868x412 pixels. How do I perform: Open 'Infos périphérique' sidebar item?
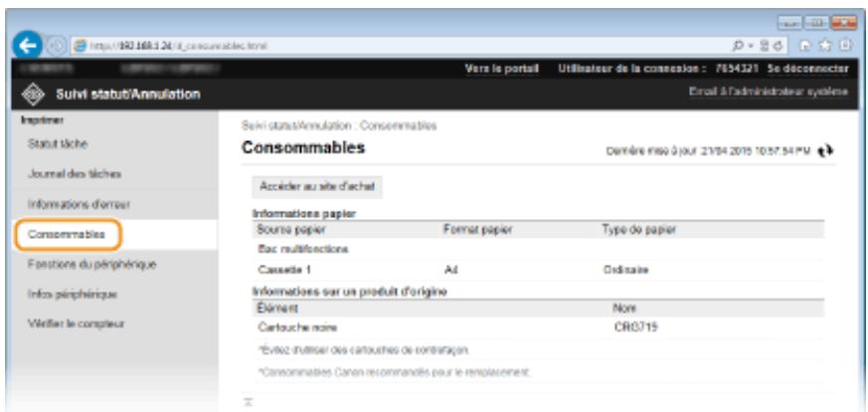point(72,294)
